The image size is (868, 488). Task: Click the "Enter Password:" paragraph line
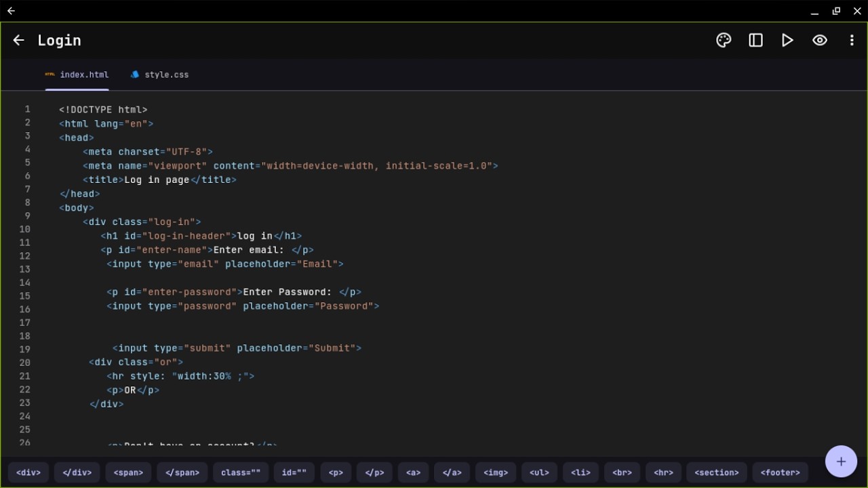[x=234, y=292]
